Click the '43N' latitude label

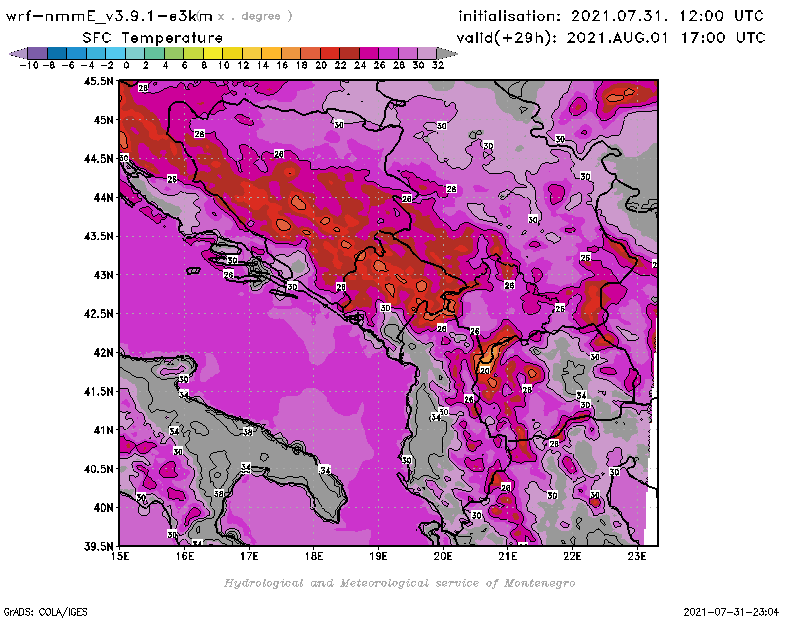[x=103, y=275]
